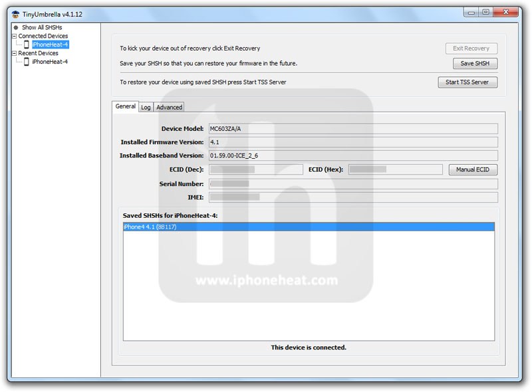This screenshot has width=532, height=392.
Task: Close the TinyUmbrella window
Action: pos(506,12)
